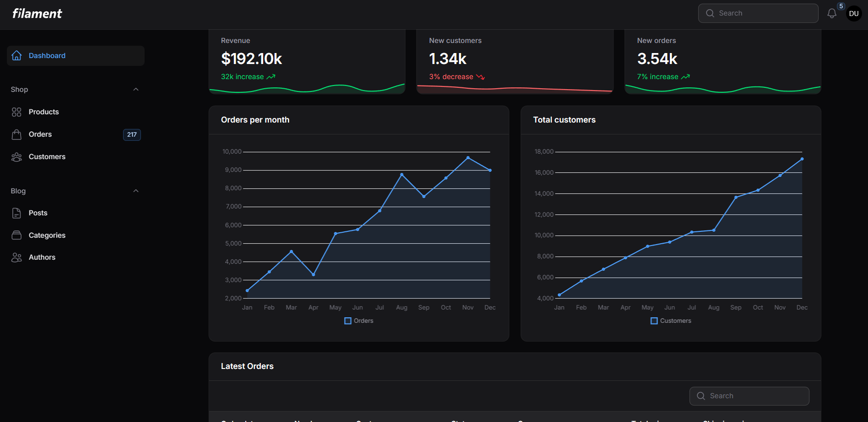Image resolution: width=868 pixels, height=422 pixels.
Task: Click the Products grid icon
Action: pos(16,112)
